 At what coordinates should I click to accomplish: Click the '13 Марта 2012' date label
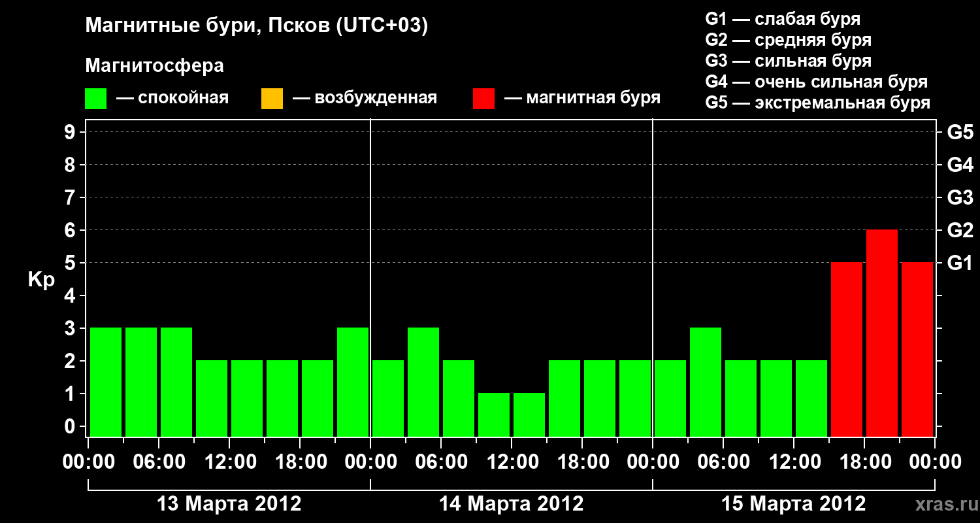click(229, 504)
